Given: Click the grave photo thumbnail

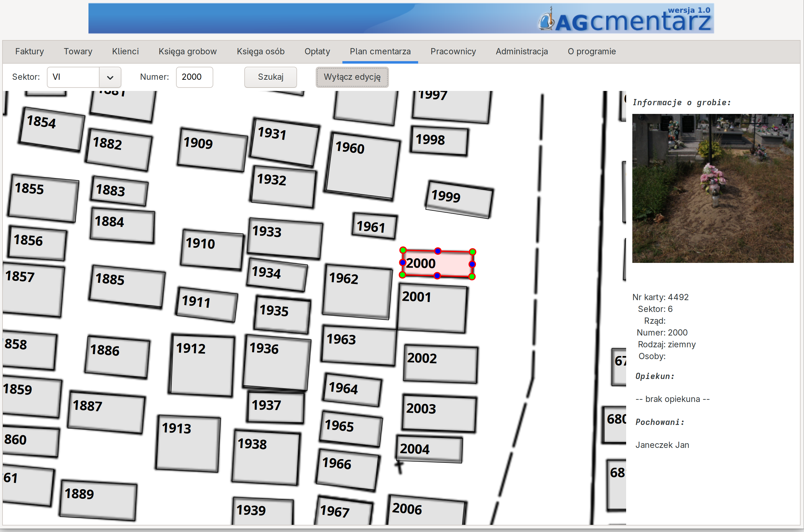Looking at the screenshot, I should point(712,188).
